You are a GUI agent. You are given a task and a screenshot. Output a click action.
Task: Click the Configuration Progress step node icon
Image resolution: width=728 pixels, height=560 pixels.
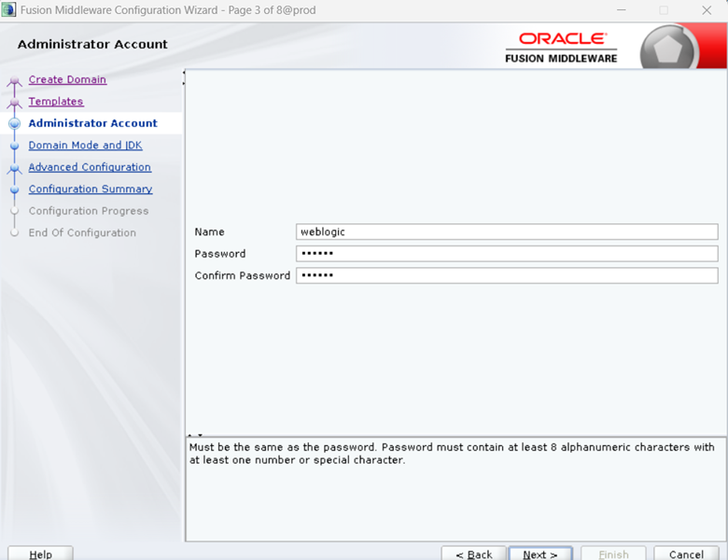tap(14, 211)
